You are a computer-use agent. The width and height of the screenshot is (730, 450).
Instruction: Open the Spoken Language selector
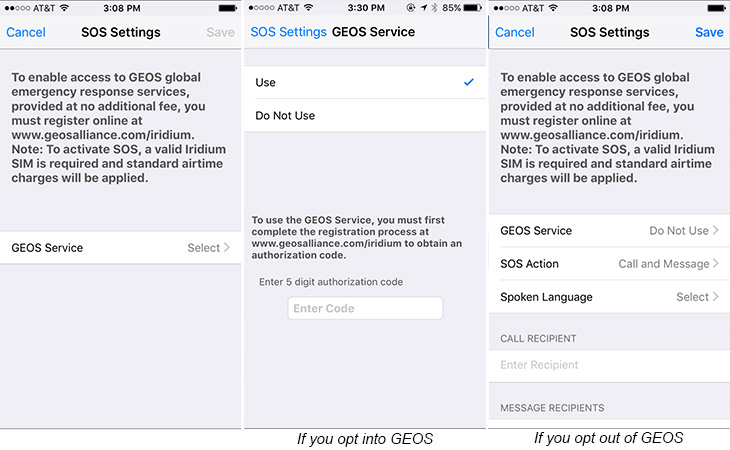[610, 297]
